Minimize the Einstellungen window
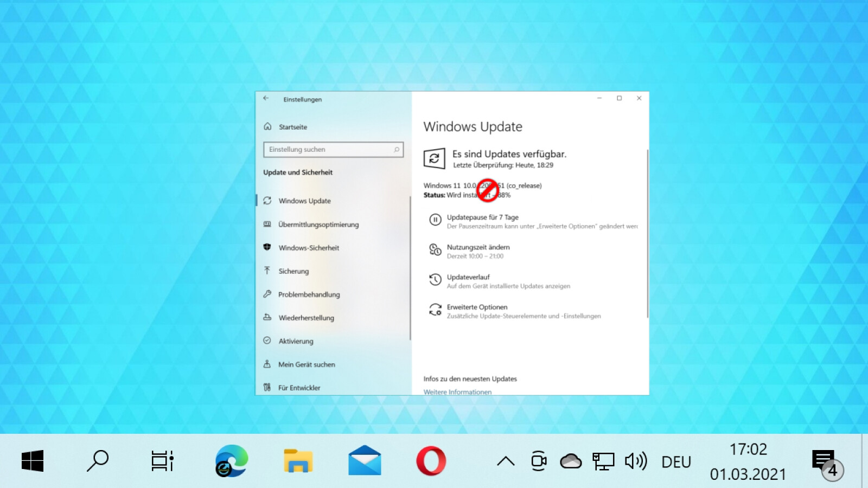The image size is (868, 488). [x=599, y=98]
